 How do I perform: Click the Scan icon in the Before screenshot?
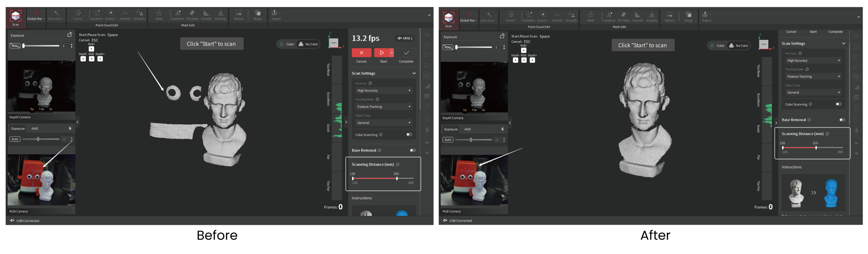point(16,17)
